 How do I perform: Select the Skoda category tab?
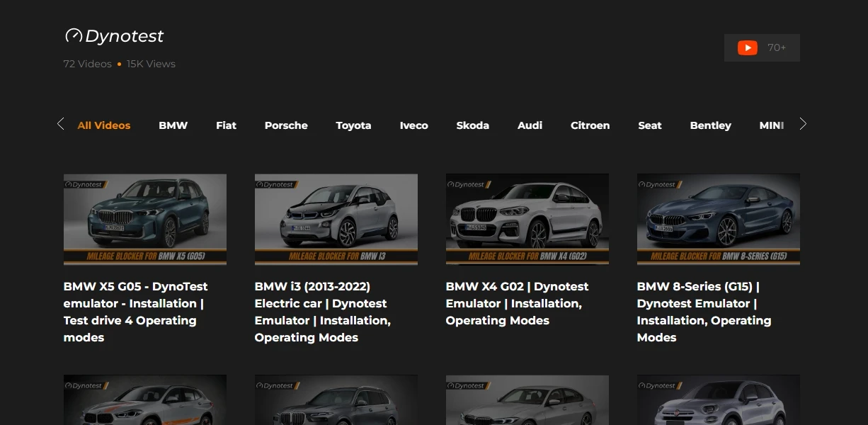pos(472,125)
